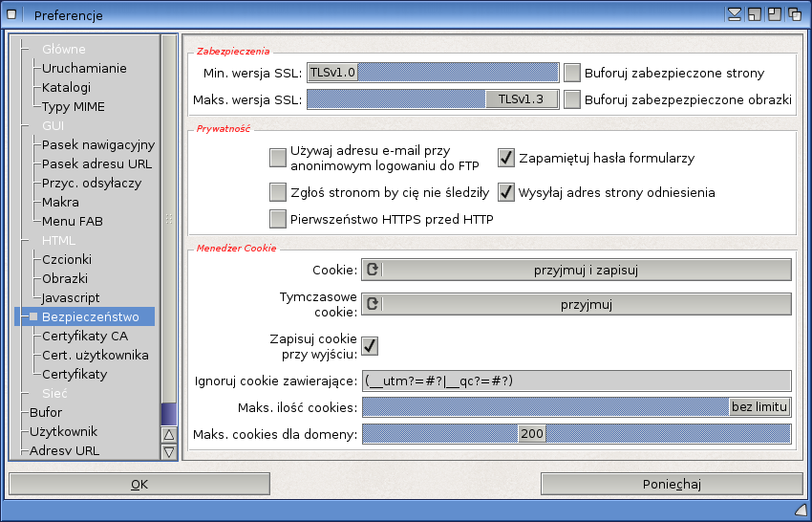Click the Maks. cookies dla domeny knob 200
812x522 pixels.
532,434
